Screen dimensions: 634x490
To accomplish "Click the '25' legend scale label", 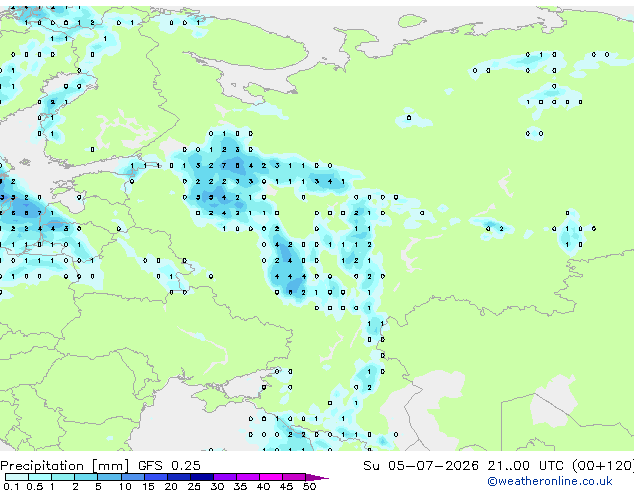I will pos(194,486).
